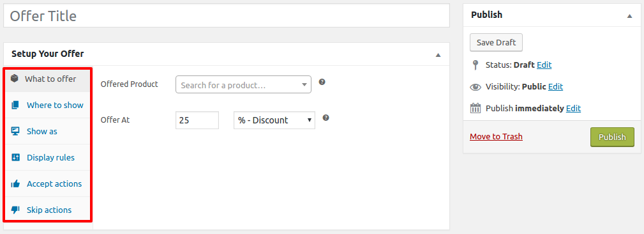
Task: Click the green Publish button
Action: (612, 137)
